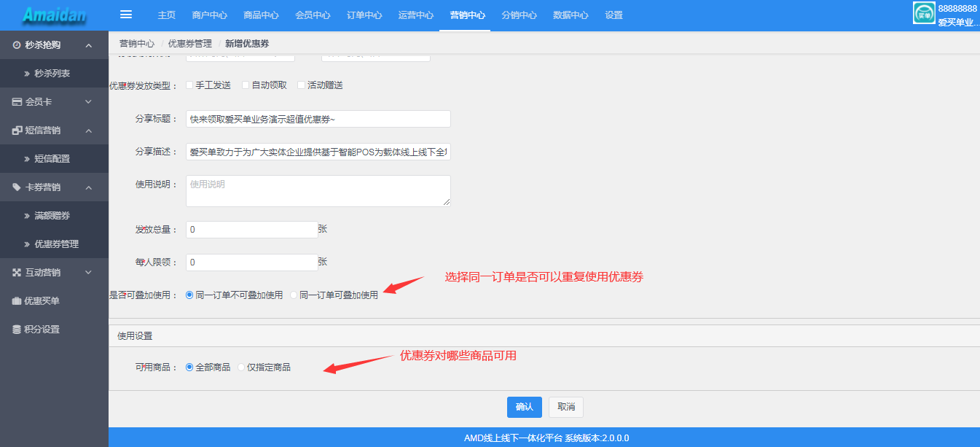Click the double-arrow icon beside 满额赠券
This screenshot has height=447, width=980.
coord(27,216)
